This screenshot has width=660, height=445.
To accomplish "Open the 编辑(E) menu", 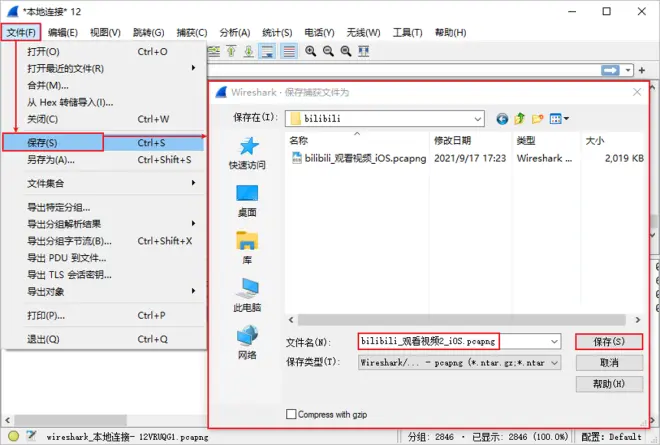I will 63,32.
